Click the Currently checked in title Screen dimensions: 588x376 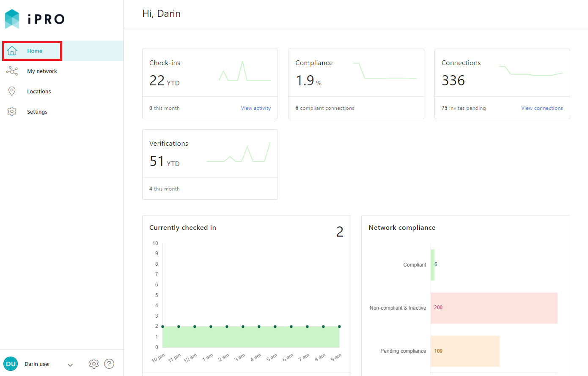(183, 227)
